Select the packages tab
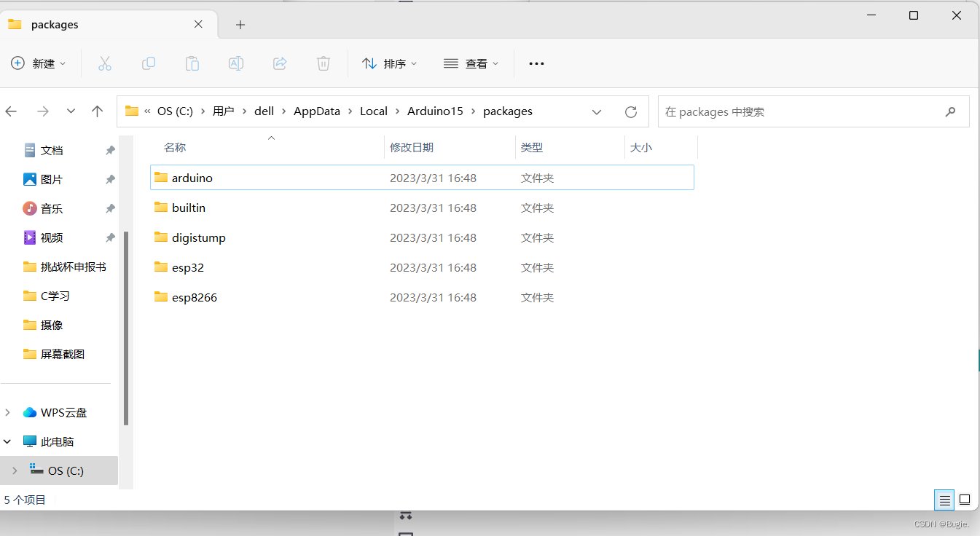Image resolution: width=980 pixels, height=536 pixels. [x=109, y=24]
